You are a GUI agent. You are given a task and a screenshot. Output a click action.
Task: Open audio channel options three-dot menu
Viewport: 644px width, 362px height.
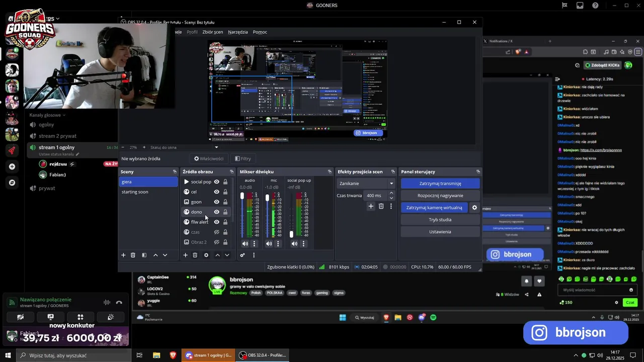[x=254, y=244]
